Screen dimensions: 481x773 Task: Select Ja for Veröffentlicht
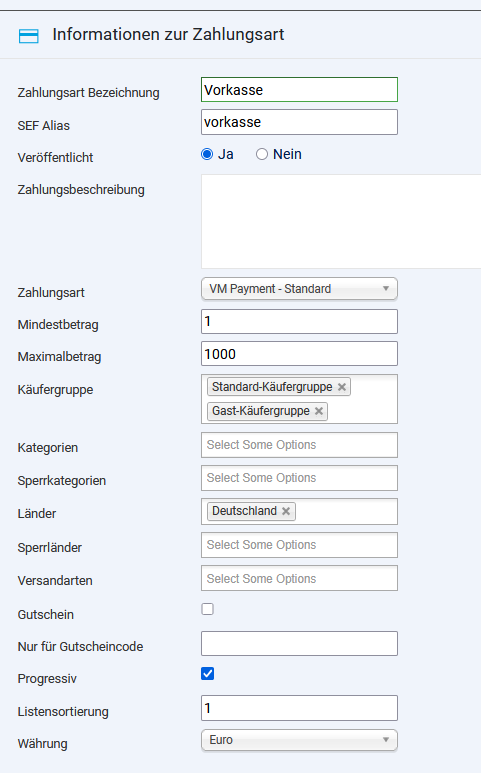tap(207, 154)
